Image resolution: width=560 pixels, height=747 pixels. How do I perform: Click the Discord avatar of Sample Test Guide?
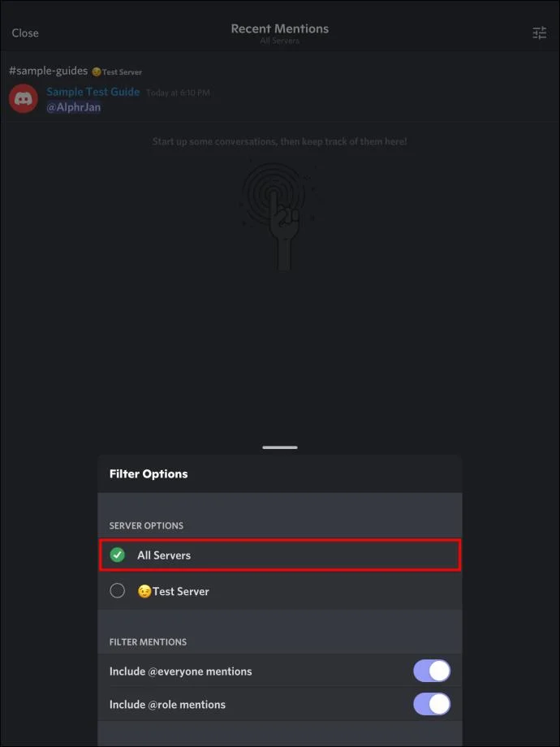pyautogui.click(x=24, y=99)
